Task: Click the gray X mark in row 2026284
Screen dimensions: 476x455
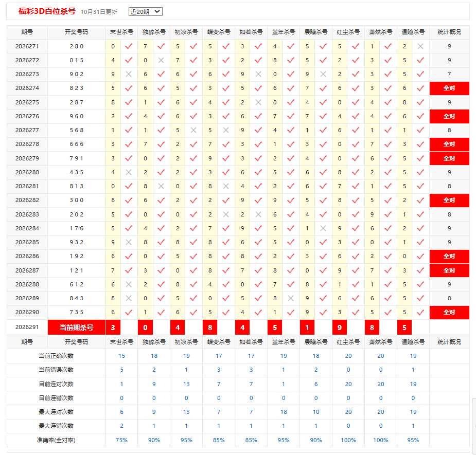Action: coord(323,228)
